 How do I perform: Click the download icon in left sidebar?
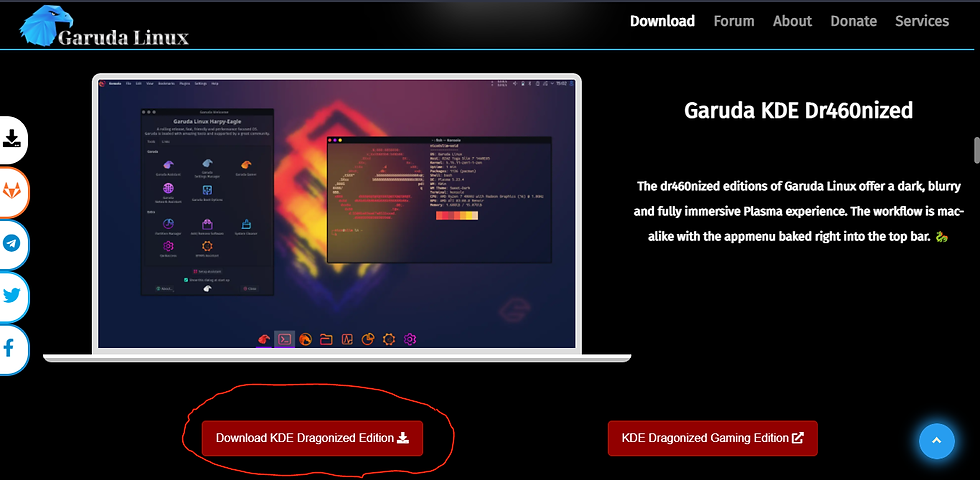click(x=12, y=139)
